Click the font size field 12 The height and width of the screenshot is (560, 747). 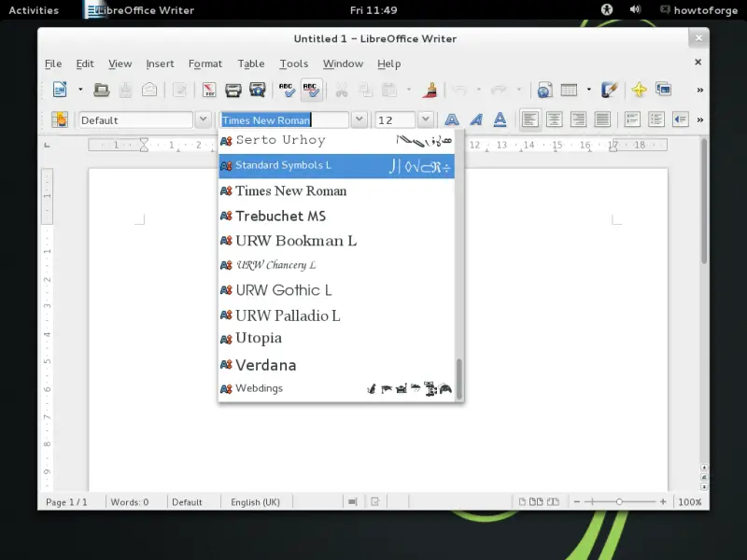(x=395, y=120)
